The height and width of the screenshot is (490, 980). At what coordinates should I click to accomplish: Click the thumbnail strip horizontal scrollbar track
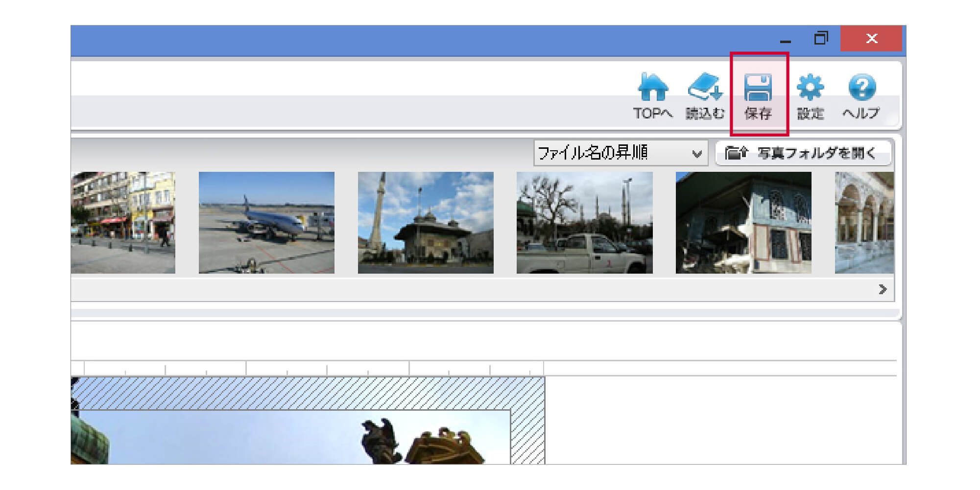[x=441, y=289]
